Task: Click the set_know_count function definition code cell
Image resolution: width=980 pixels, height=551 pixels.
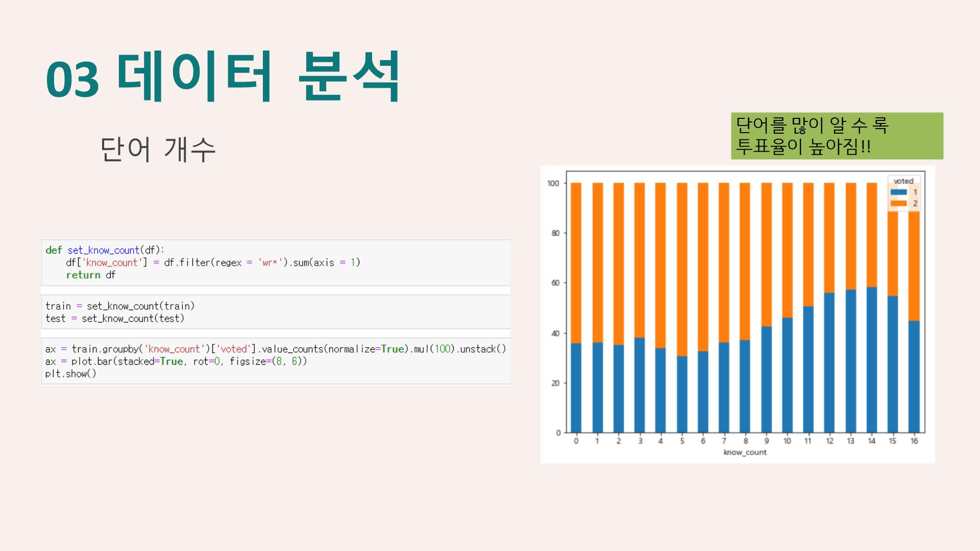Action: tap(276, 263)
